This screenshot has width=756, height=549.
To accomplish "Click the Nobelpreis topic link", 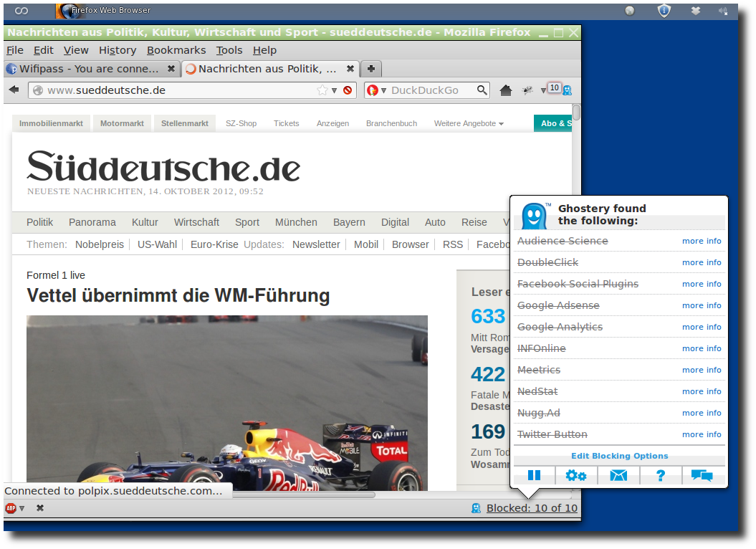I will 100,244.
